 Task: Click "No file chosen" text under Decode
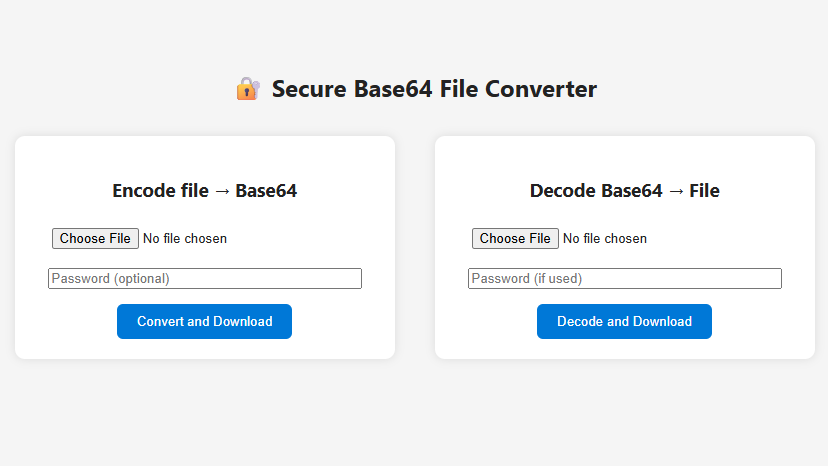coord(605,239)
